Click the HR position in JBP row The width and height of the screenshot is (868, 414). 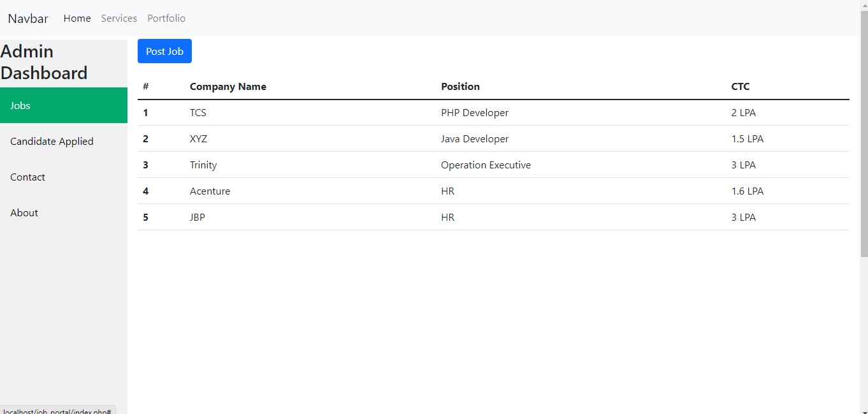pyautogui.click(x=447, y=218)
